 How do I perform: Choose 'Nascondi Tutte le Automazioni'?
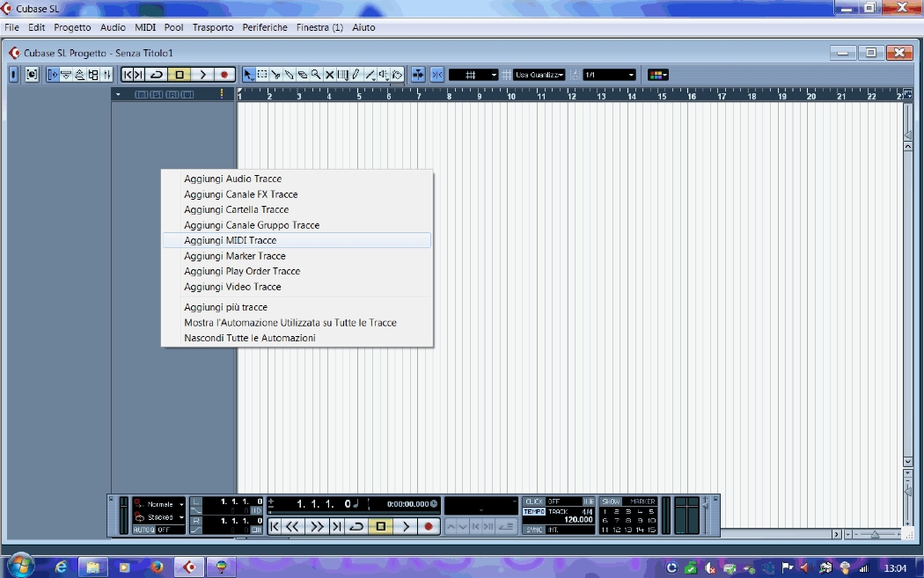(x=297, y=338)
